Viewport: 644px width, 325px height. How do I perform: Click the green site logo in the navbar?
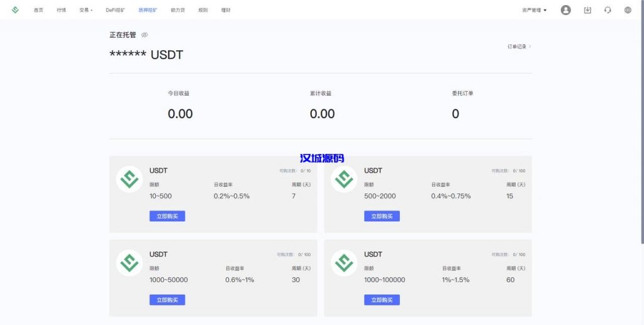pos(15,10)
